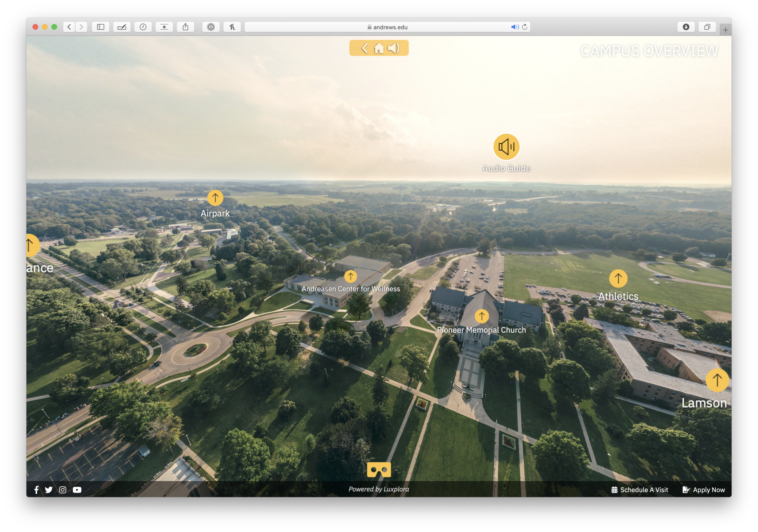Open the Facebook social link
This screenshot has height=532, width=758.
coord(37,490)
